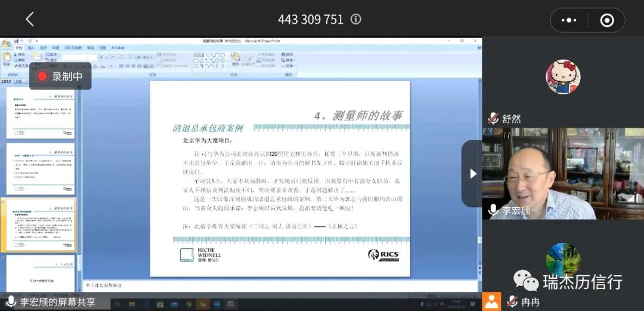Expand the shapes gallery dropdown arrow
644x311 pixels.
pos(227,64)
